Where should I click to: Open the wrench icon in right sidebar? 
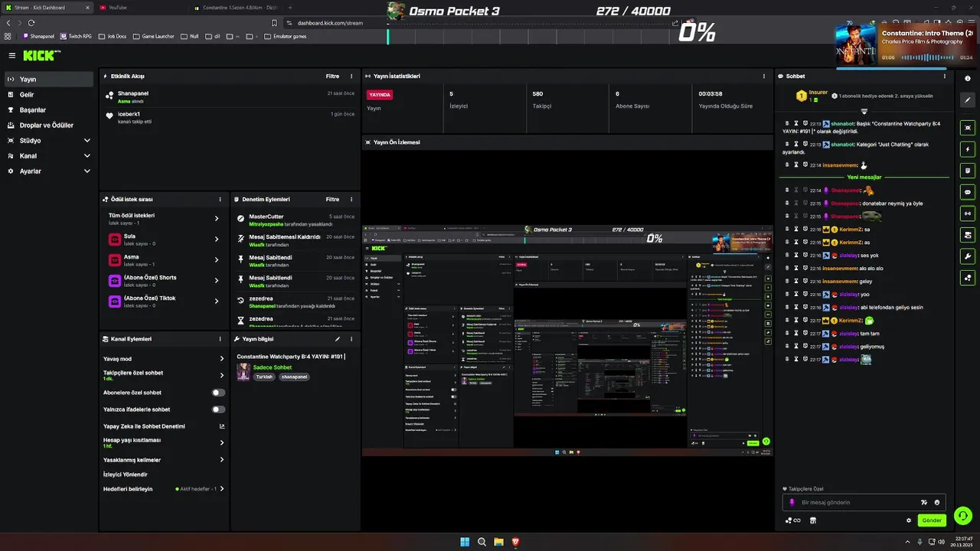(968, 256)
